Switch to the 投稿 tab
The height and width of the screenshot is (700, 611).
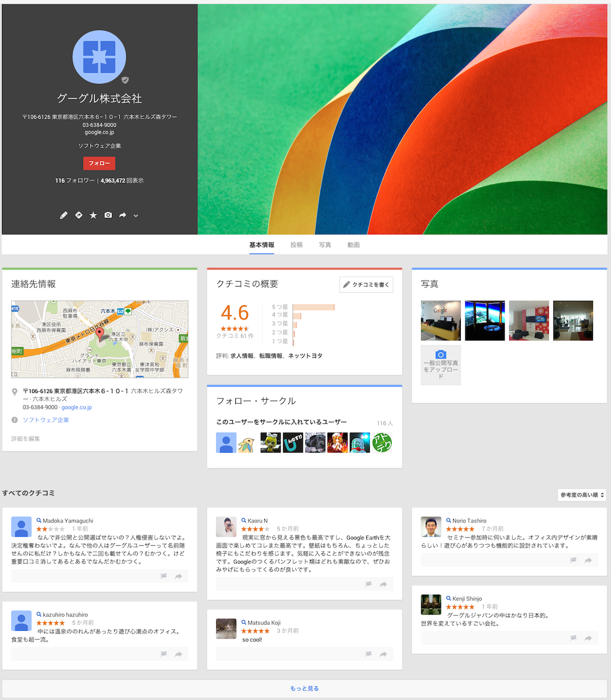(x=296, y=245)
